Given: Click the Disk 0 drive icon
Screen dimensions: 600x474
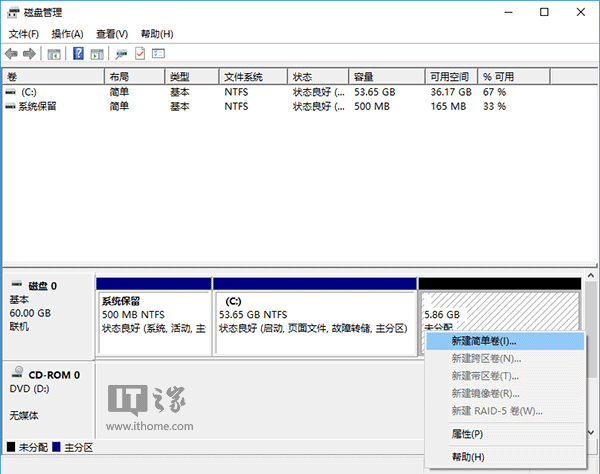Looking at the screenshot, I should (x=16, y=283).
